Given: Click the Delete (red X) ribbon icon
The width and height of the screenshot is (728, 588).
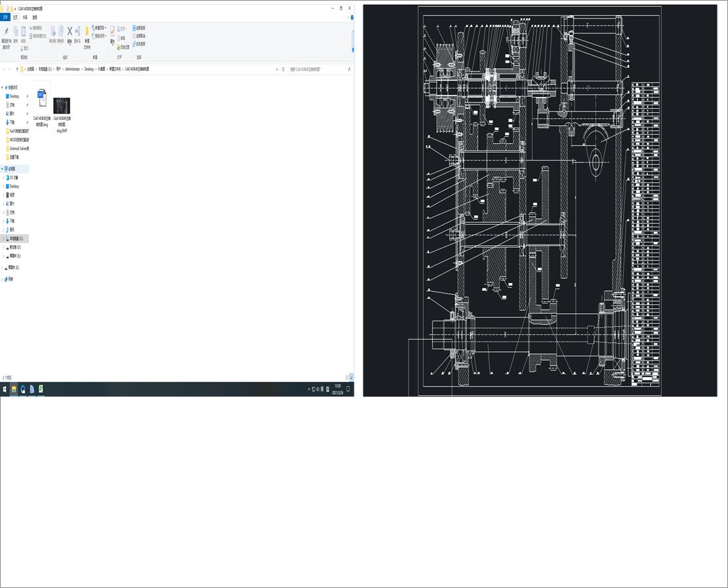Looking at the screenshot, I should (69, 31).
